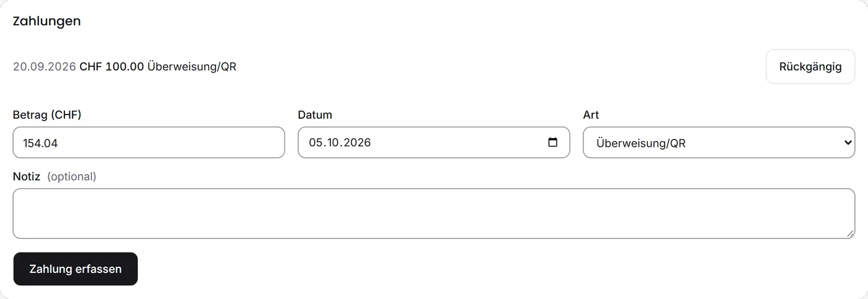Screen dimensions: 868x299
Task: Click the Zahlungen section heading
Action: coord(47,20)
